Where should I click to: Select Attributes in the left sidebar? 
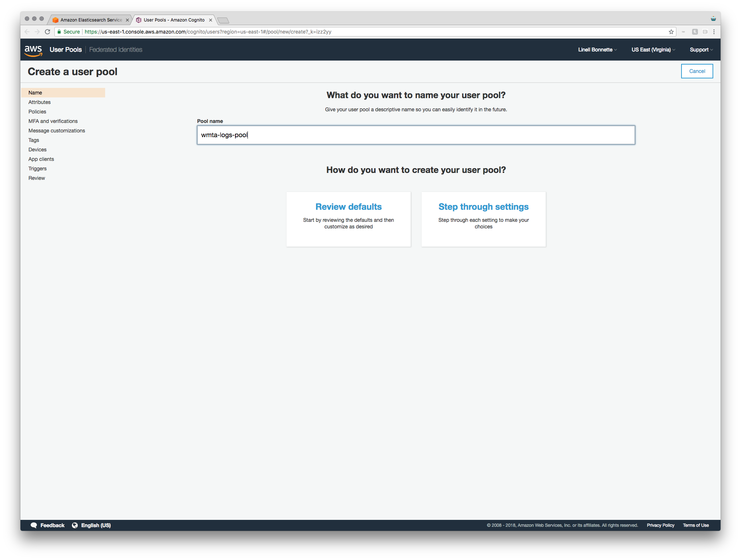(x=39, y=102)
